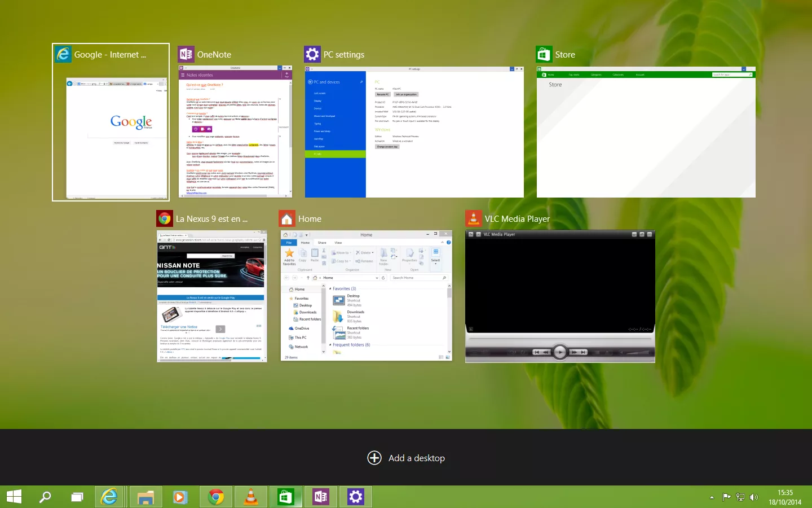812x508 pixels.
Task: Click the house icon beside Home title
Action: [287, 218]
